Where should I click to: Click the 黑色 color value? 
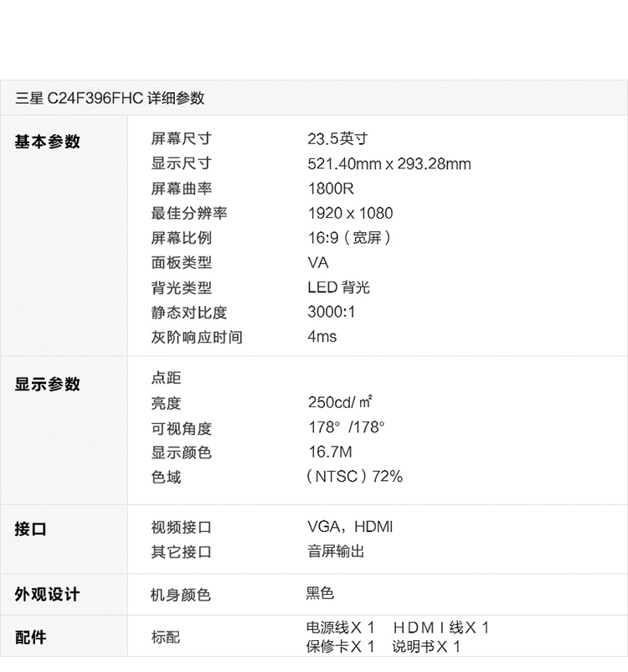click(320, 592)
